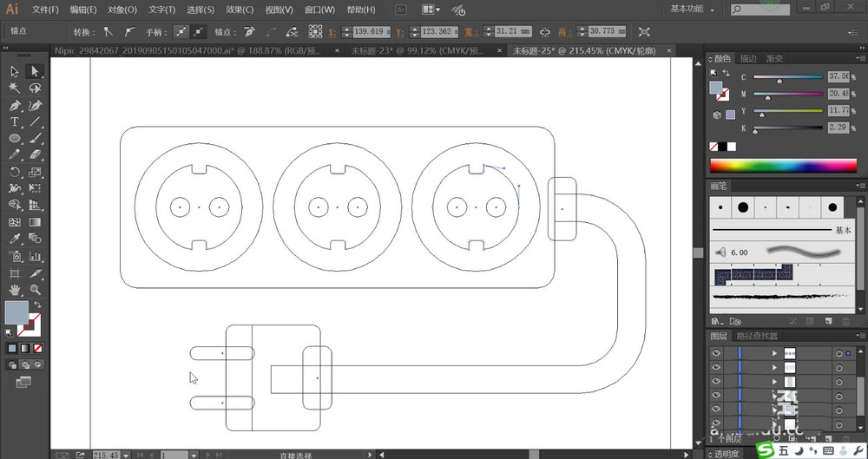
Task: Select the Pen tool
Action: pyautogui.click(x=15, y=105)
